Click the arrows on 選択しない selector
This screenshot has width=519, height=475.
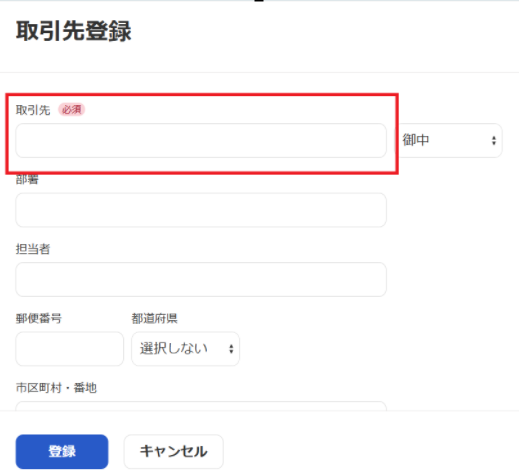click(x=231, y=349)
